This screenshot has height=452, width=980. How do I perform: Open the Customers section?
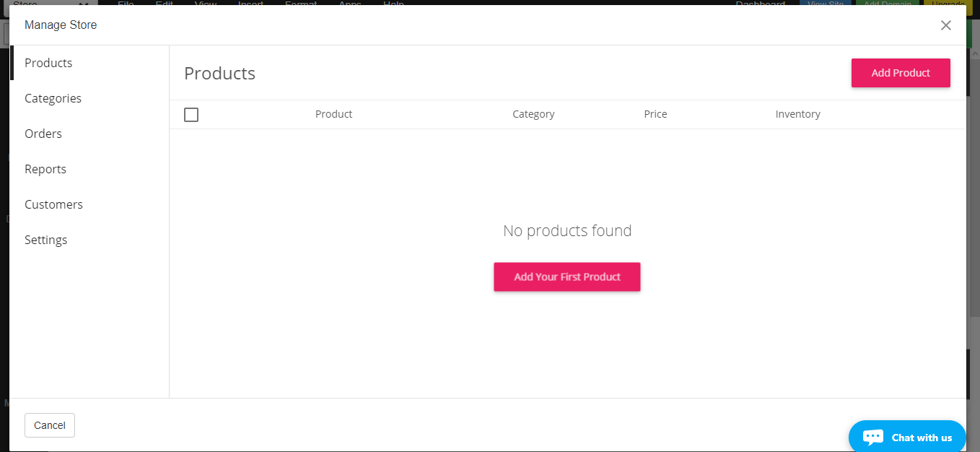pyautogui.click(x=53, y=204)
